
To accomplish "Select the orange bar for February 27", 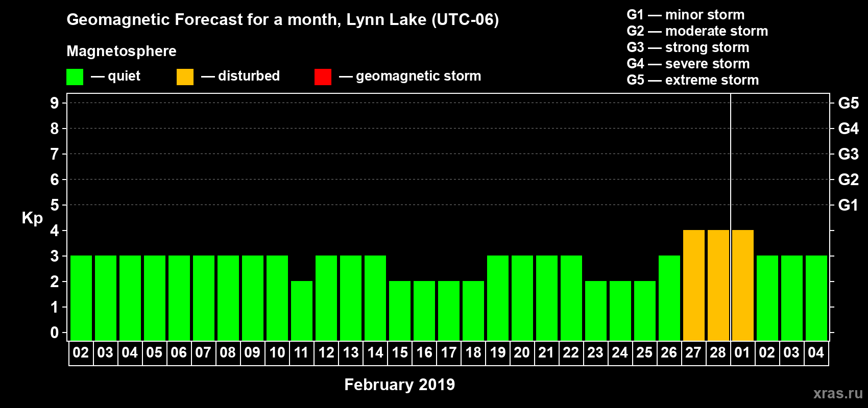I will [694, 286].
